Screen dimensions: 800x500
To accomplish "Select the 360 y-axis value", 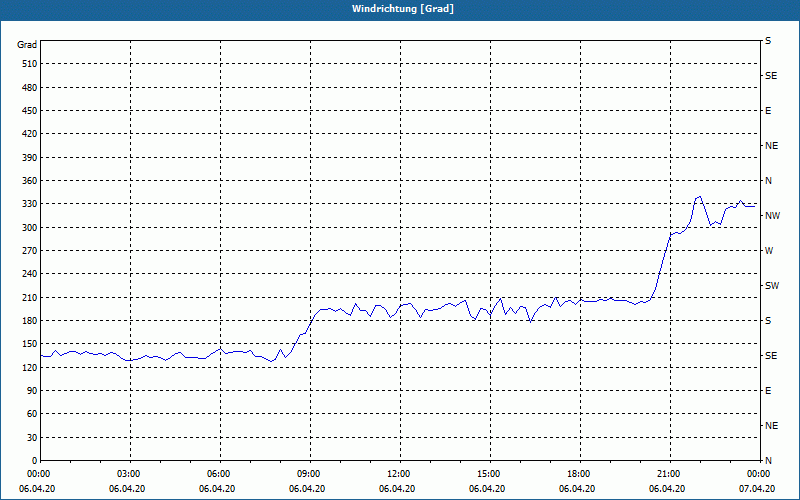I will (30, 181).
